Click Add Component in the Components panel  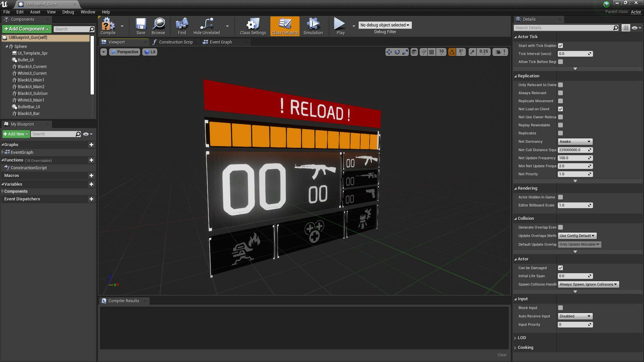point(26,29)
